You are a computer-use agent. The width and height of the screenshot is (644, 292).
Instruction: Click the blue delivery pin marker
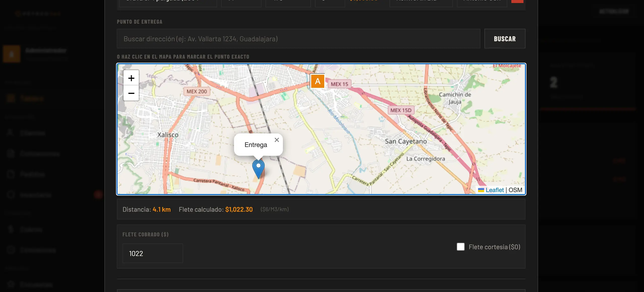pos(258,169)
